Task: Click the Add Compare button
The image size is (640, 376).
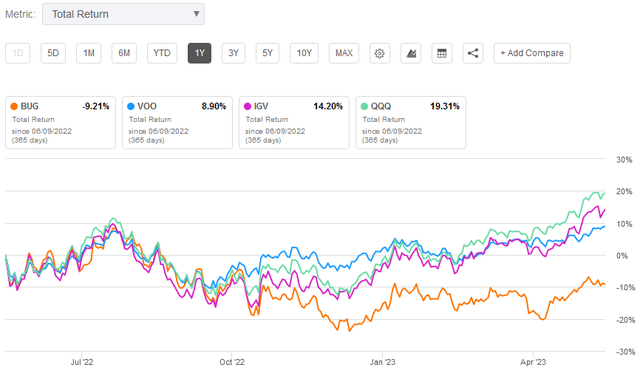Action: 532,53
